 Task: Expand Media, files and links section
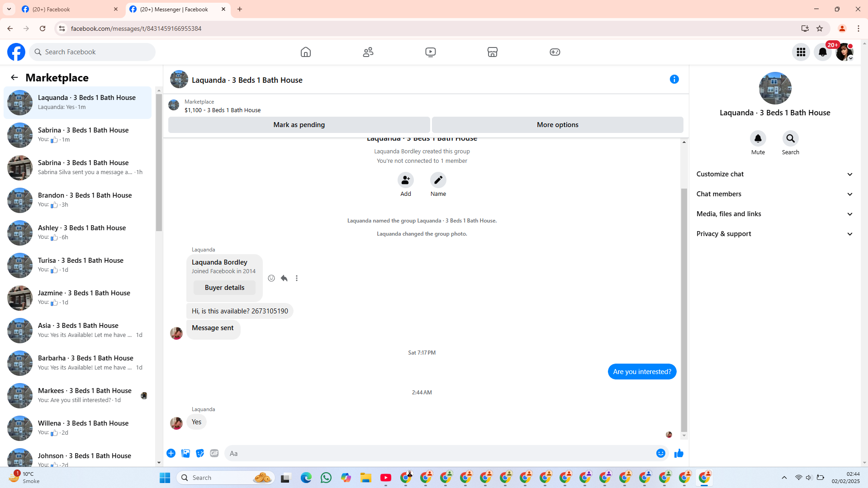(775, 214)
